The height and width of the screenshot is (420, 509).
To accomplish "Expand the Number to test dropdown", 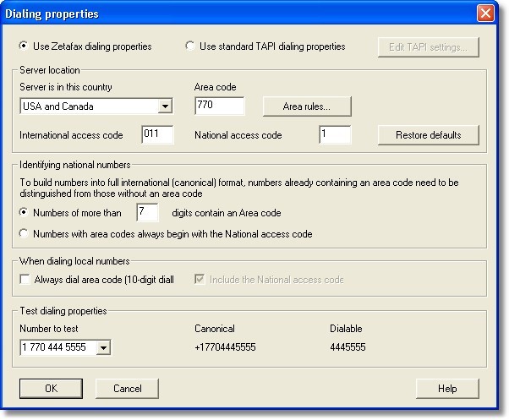I will point(103,347).
